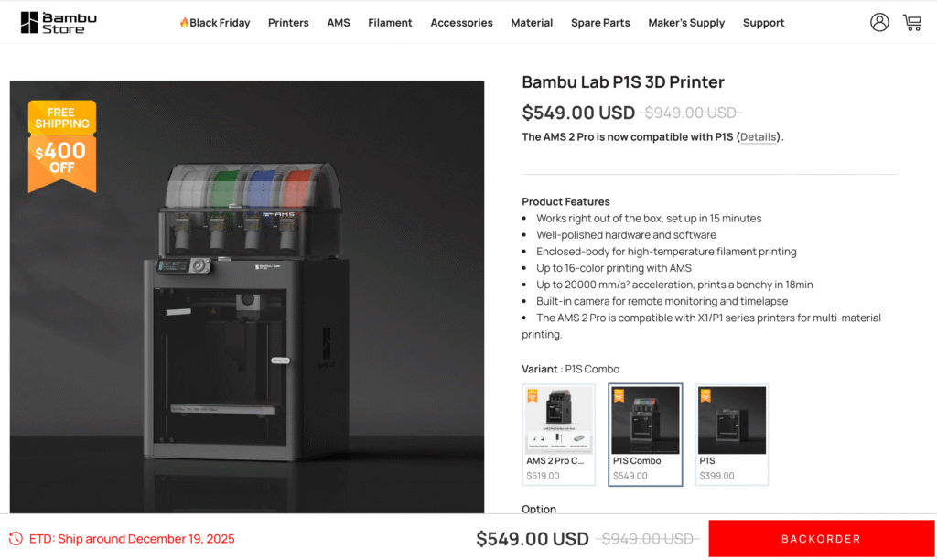Click the Bambu Store logo
The image size is (937, 560).
[x=59, y=23]
